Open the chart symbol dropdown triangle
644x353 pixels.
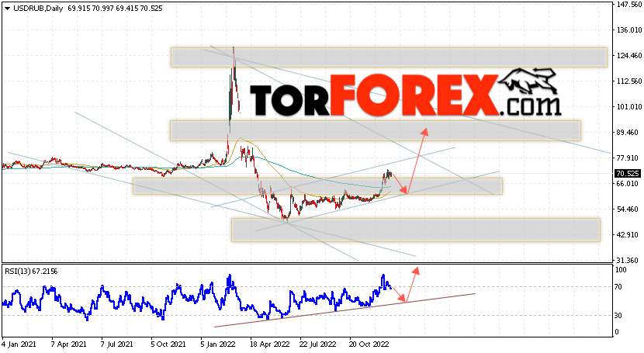tap(7, 9)
